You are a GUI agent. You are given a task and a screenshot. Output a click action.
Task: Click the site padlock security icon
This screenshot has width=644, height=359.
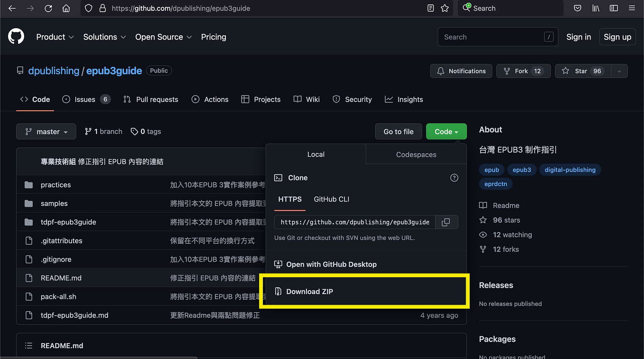coord(103,8)
